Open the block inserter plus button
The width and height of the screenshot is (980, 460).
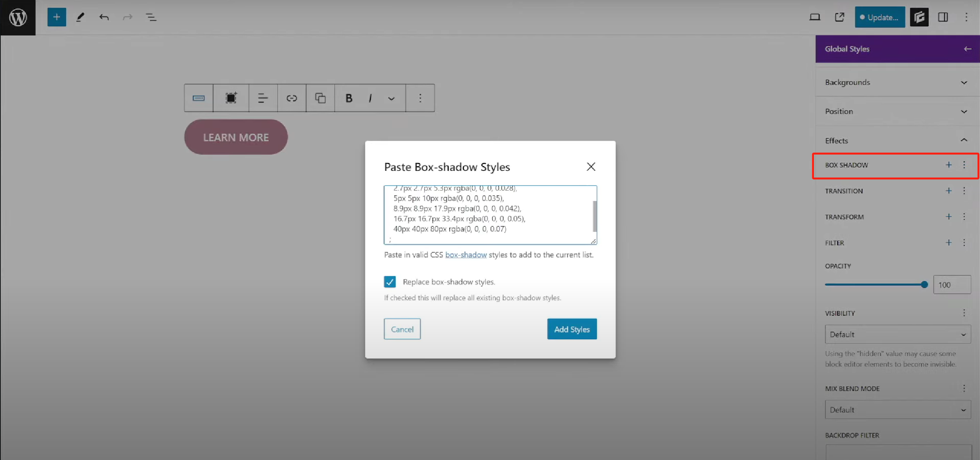click(56, 17)
